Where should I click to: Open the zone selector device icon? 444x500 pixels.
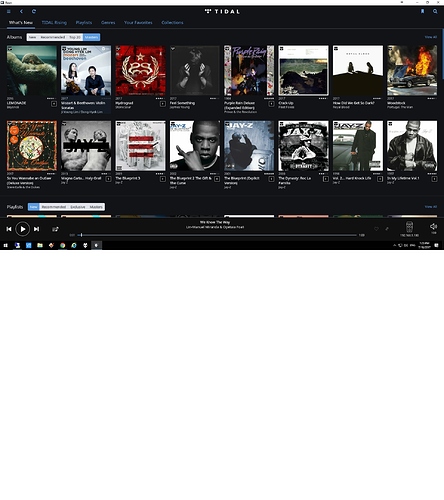[x=409, y=227]
